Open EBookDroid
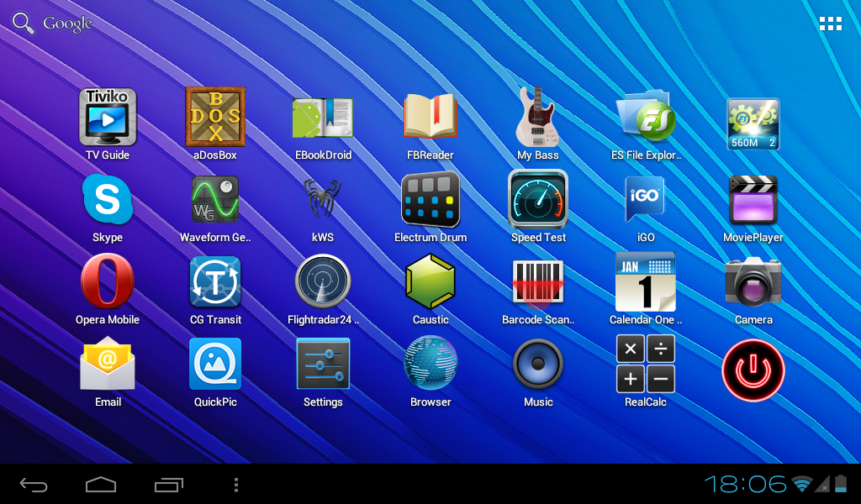 point(323,118)
